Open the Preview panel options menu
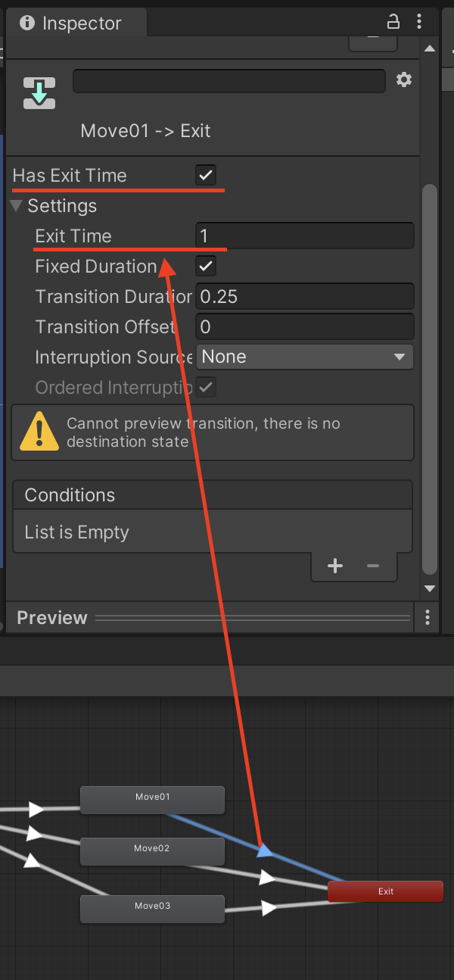454x980 pixels. pyautogui.click(x=428, y=617)
